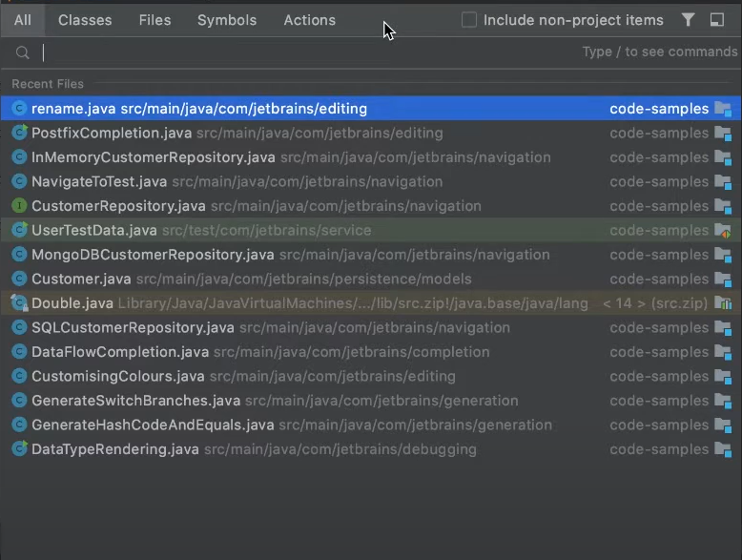Switch to the Files tab

155,20
